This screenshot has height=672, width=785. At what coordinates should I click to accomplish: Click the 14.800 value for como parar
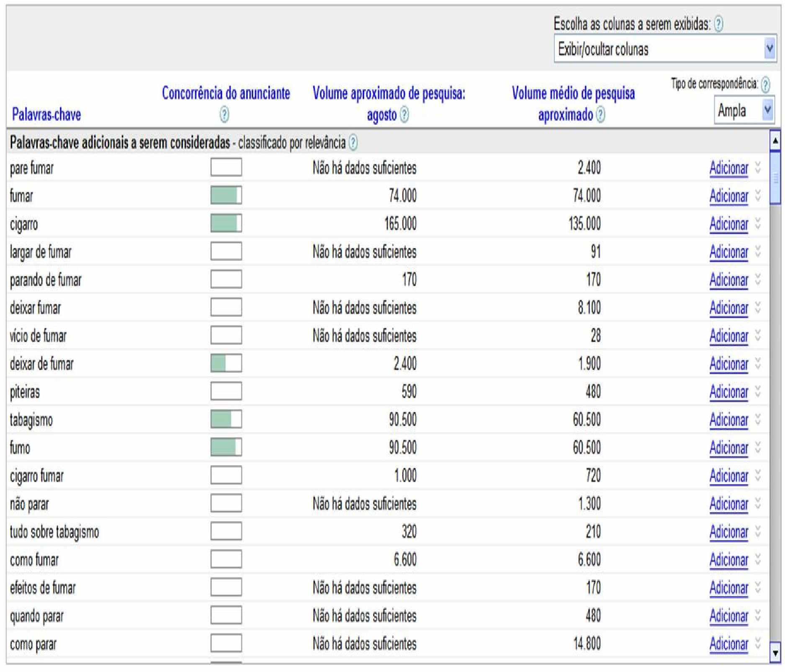coord(587,644)
